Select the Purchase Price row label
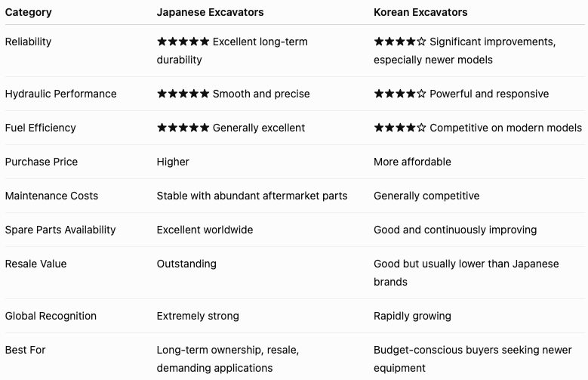 click(x=42, y=162)
